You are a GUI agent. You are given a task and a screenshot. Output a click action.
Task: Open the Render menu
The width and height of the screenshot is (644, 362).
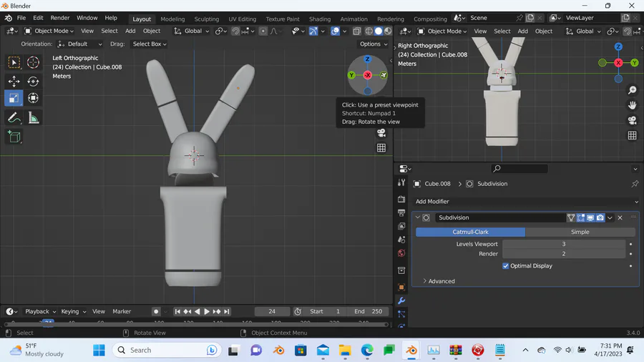(60, 18)
